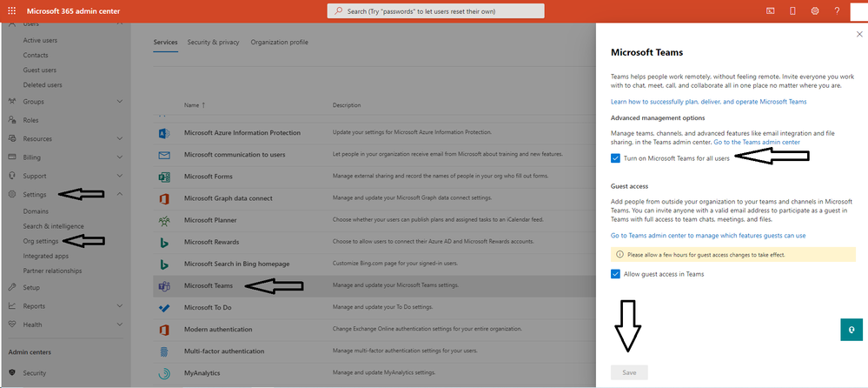
Task: Click the Microsoft Rewards Bing icon
Action: (164, 242)
